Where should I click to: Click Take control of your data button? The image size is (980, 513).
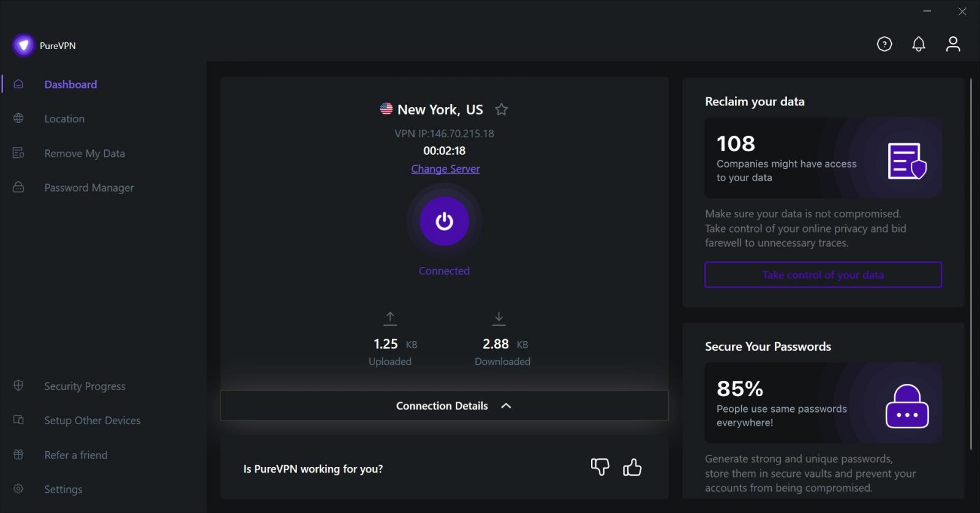(x=823, y=275)
